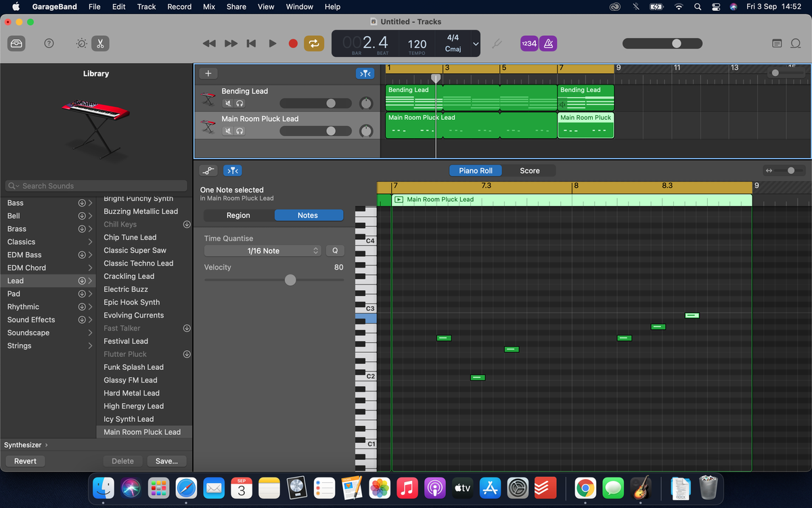Click the purple Metronome icon

548,43
